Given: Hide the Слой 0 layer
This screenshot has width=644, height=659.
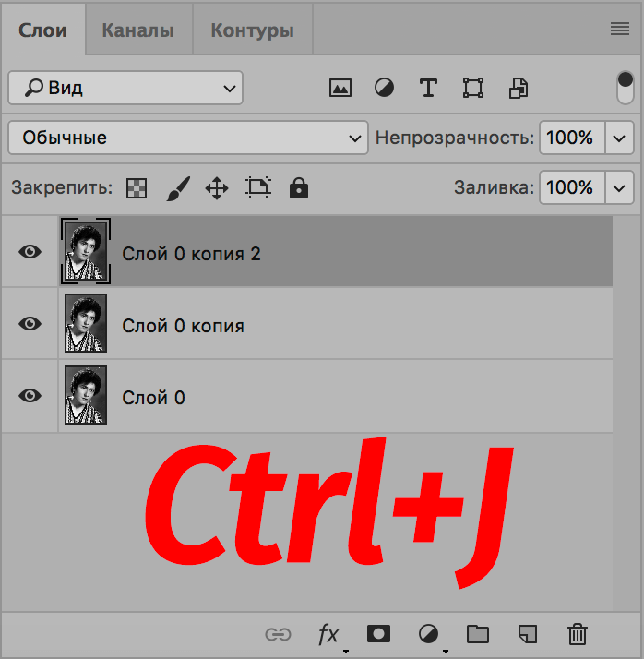Looking at the screenshot, I should [30, 395].
